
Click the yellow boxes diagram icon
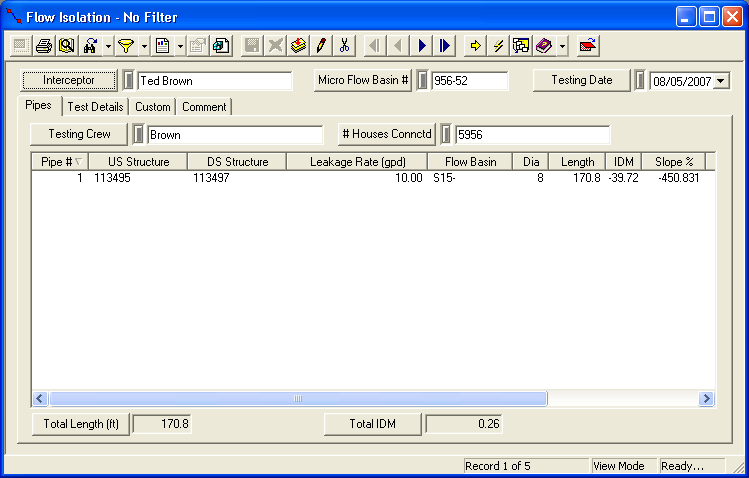click(x=521, y=46)
